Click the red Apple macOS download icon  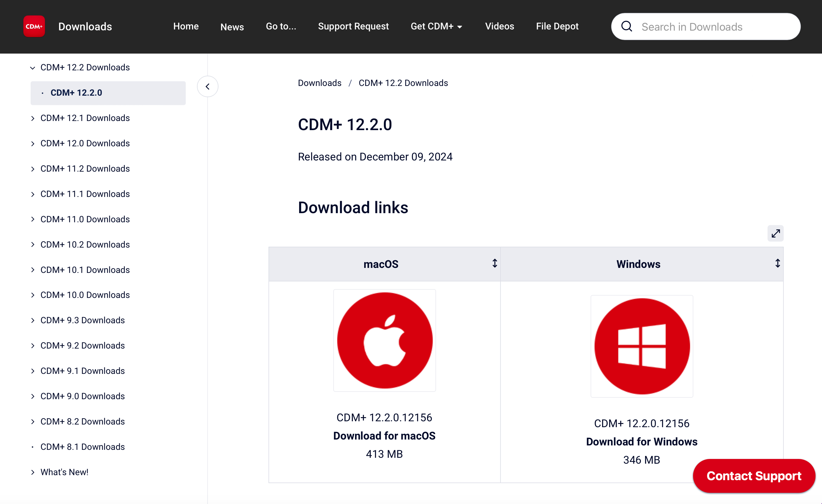click(x=384, y=340)
